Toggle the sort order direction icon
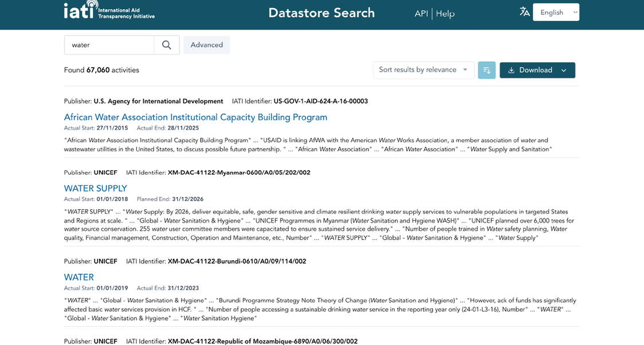644x345 pixels. pos(486,70)
